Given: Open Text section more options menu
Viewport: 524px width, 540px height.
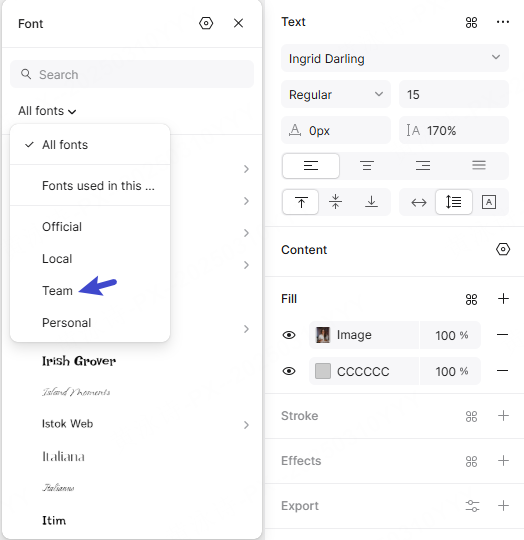Looking at the screenshot, I should (x=503, y=22).
